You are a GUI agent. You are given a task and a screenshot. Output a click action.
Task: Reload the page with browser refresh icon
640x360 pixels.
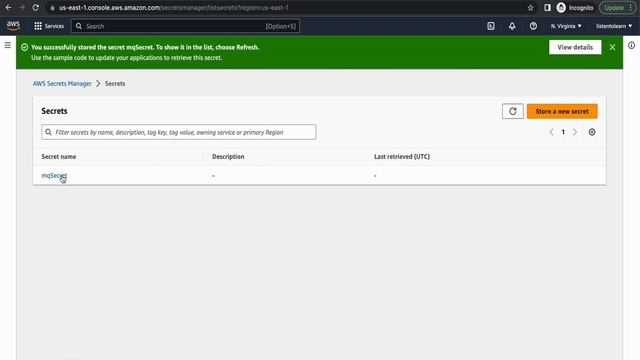(36, 8)
